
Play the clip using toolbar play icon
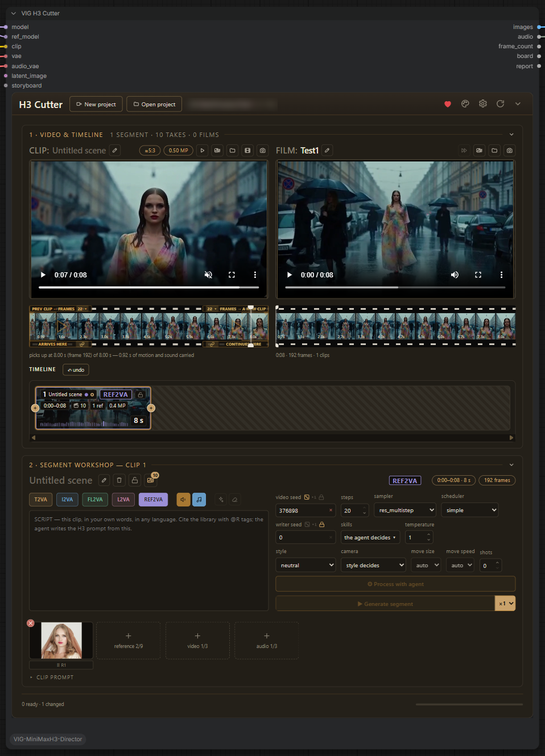pyautogui.click(x=203, y=151)
